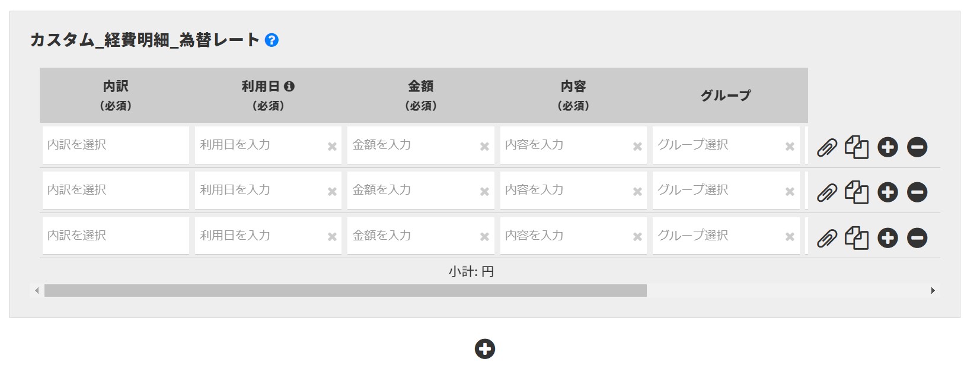Add a new section with the bottom plus
The width and height of the screenshot is (980, 368).
484,349
